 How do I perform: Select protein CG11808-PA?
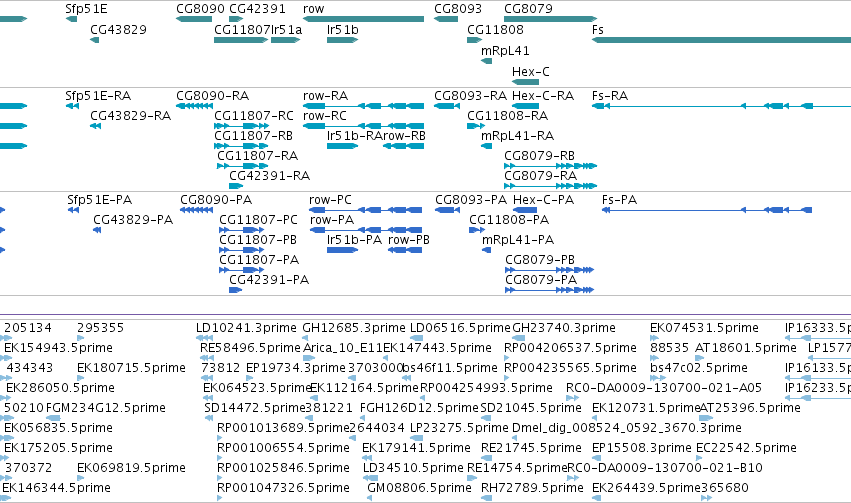coord(509,220)
